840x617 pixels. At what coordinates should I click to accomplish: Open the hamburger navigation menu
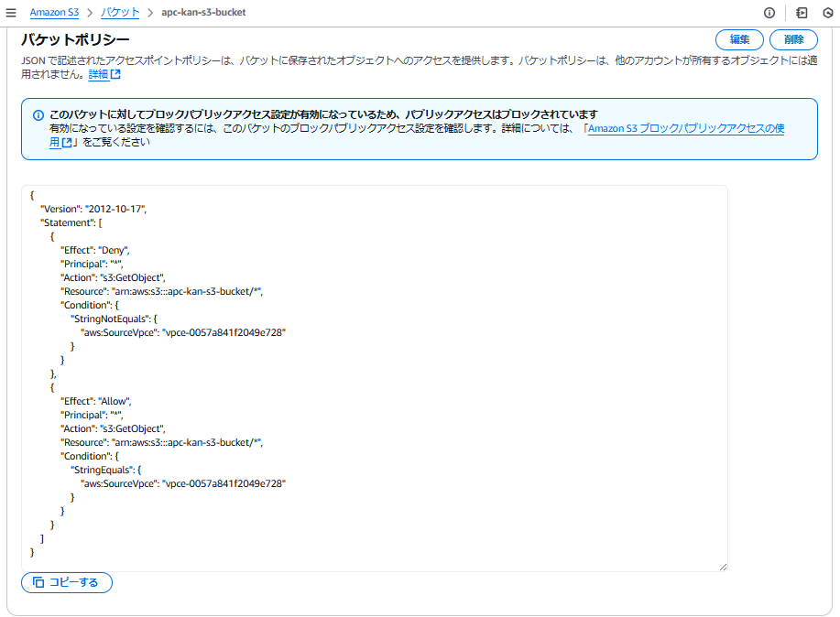click(11, 12)
